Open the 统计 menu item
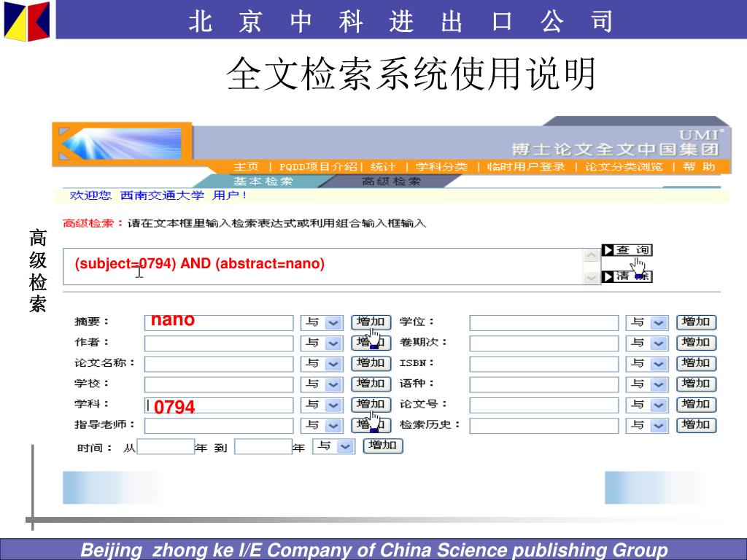This screenshot has width=747, height=560. click(383, 167)
